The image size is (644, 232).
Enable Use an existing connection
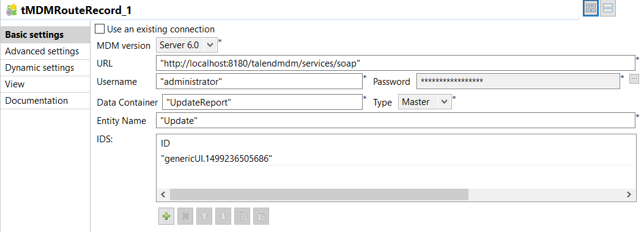pos(100,29)
